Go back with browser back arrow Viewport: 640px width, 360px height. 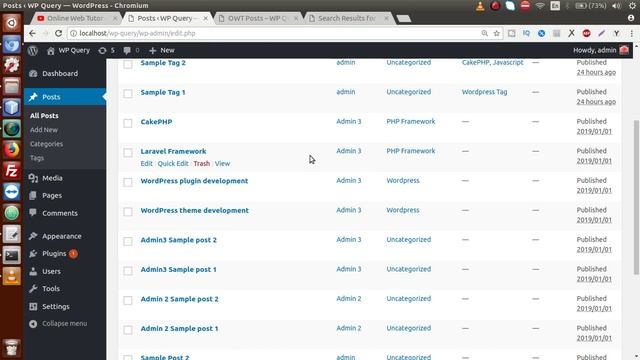tap(32, 33)
